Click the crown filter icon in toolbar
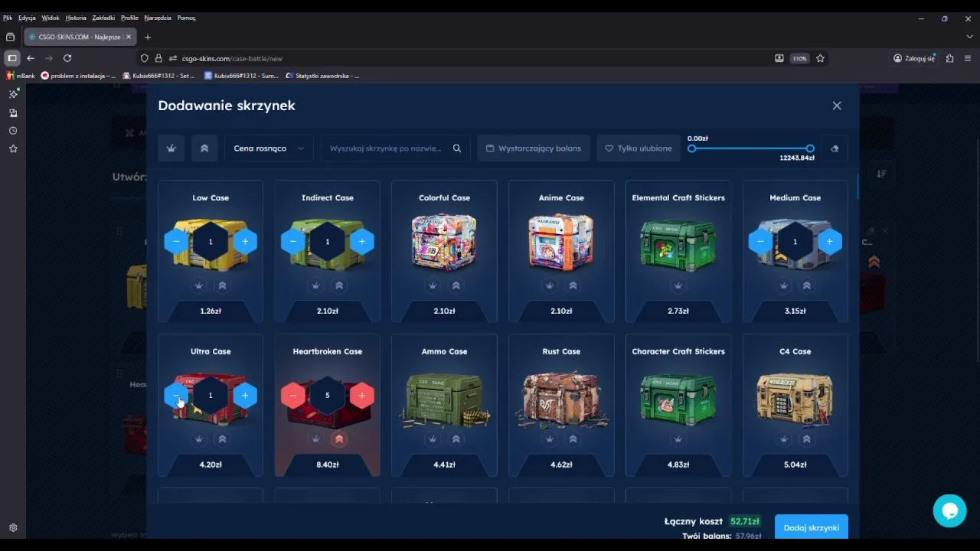 point(171,148)
